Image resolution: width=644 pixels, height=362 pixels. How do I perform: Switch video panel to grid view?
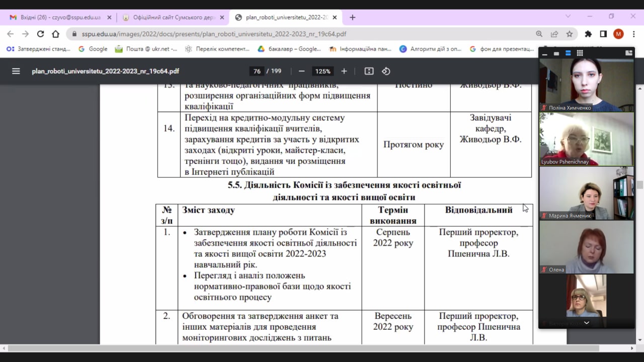pyautogui.click(x=580, y=53)
